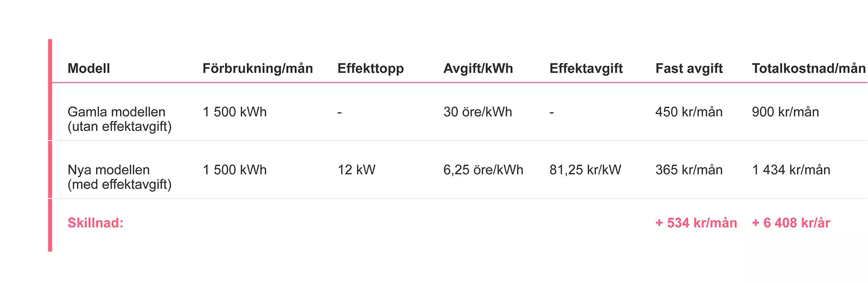Click the Förbrukning/mån column header
Image resolution: width=868 pixels, height=282 pixels.
pos(258,68)
